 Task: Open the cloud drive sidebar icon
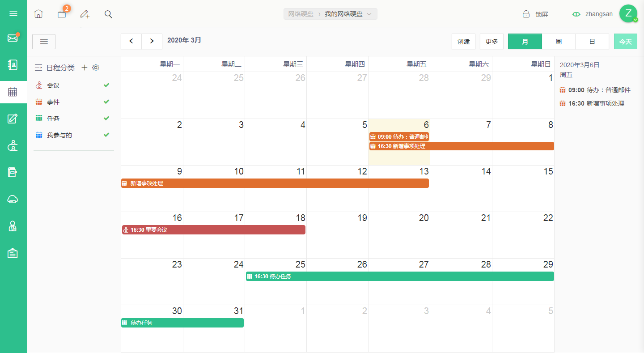tap(13, 199)
